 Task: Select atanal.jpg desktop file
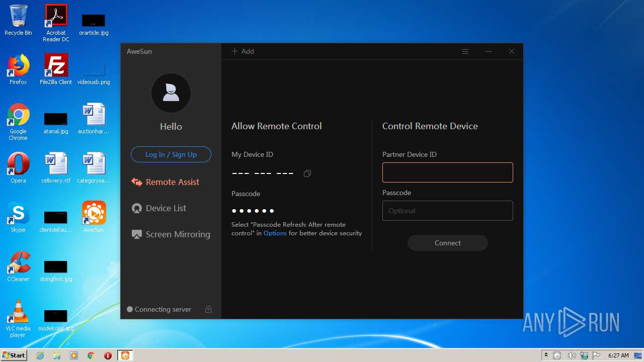56,123
